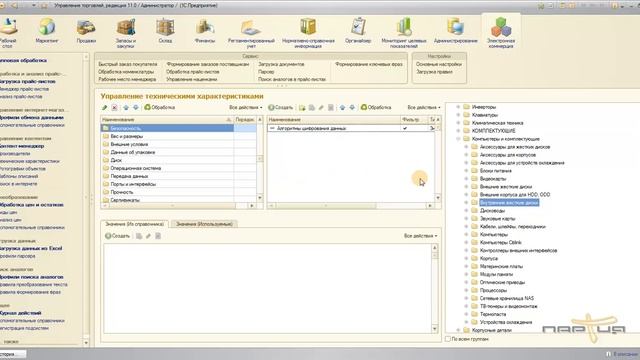The image size is (640, 360).
Task: Select the Материнские платы folder in tree
Action: tap(501, 266)
